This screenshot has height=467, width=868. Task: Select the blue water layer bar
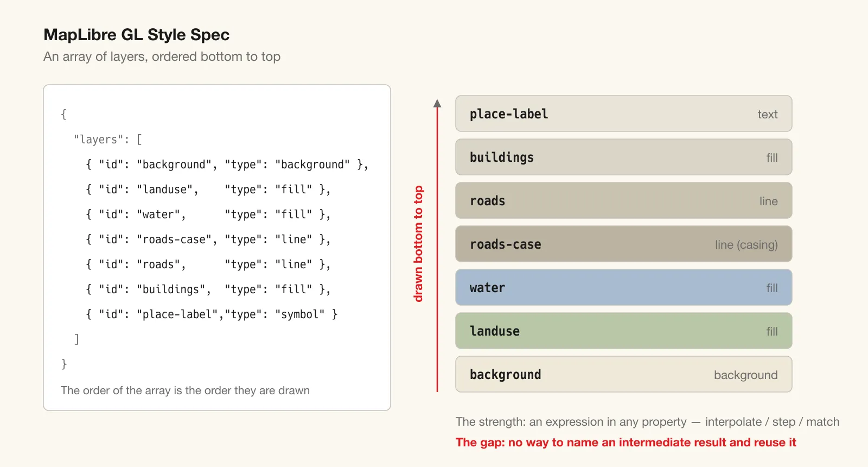point(624,287)
